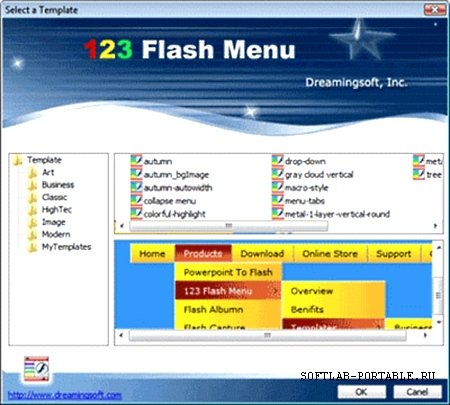Open Online Store in preview menu
This screenshot has width=450, height=405.
(330, 254)
